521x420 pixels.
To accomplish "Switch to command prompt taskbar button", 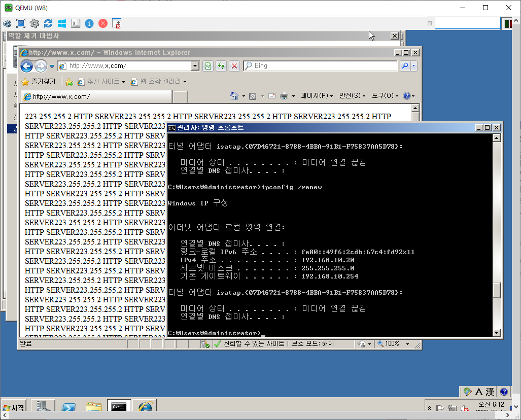I will click(119, 406).
